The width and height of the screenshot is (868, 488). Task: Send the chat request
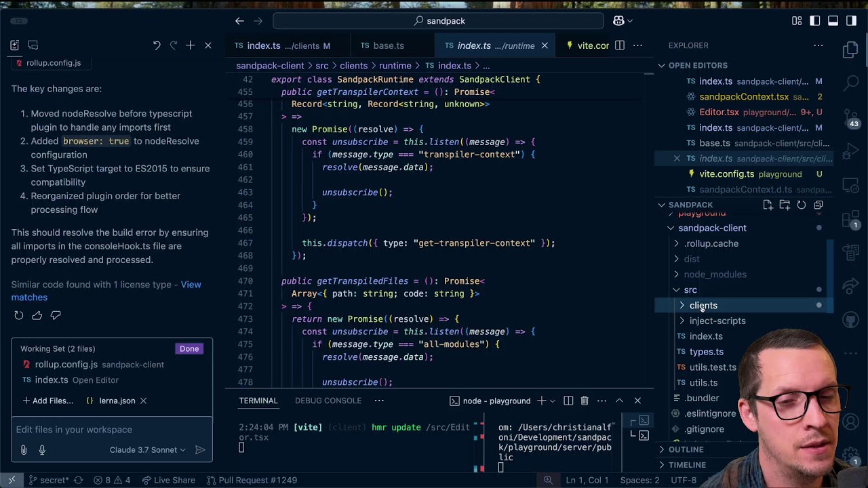point(200,450)
